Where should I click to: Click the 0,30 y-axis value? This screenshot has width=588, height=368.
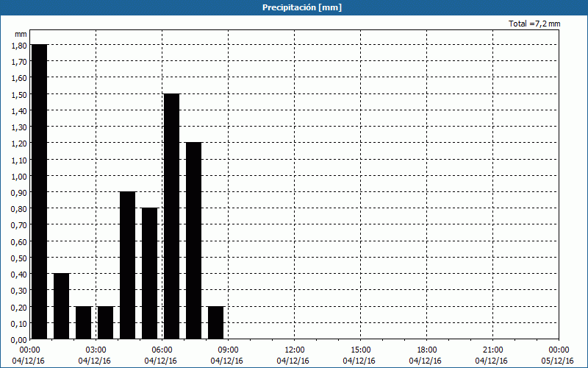point(19,291)
